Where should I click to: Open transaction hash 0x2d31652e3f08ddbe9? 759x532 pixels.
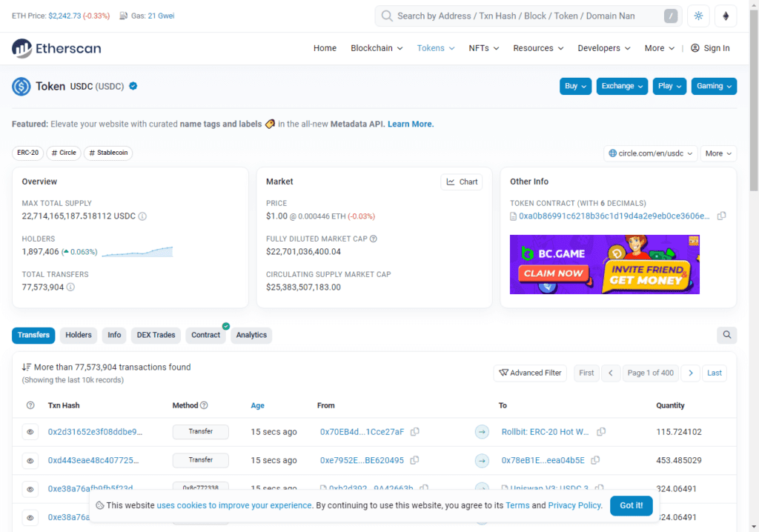(95, 432)
